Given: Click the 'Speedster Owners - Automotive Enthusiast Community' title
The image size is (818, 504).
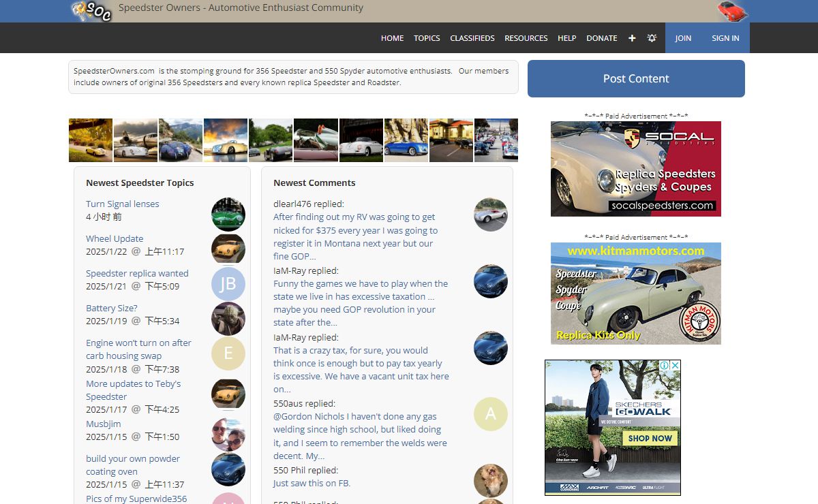Looking at the screenshot, I should click(x=241, y=8).
